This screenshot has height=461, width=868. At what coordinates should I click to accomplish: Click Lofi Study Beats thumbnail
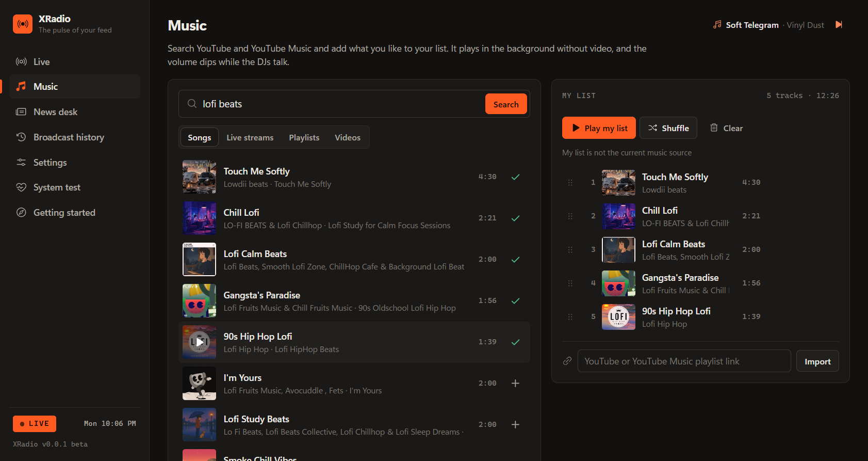click(199, 425)
